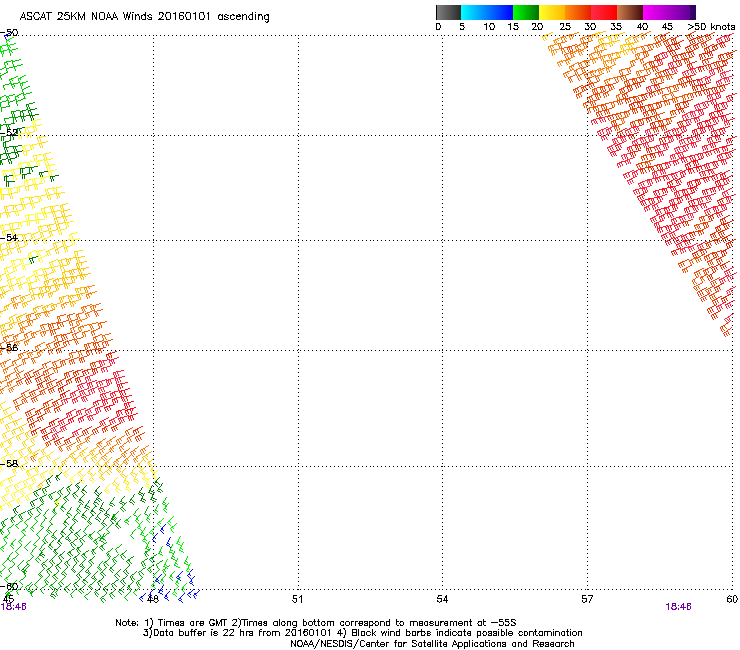Click the "48" longitude axis label
740x650 pixels.
153,599
